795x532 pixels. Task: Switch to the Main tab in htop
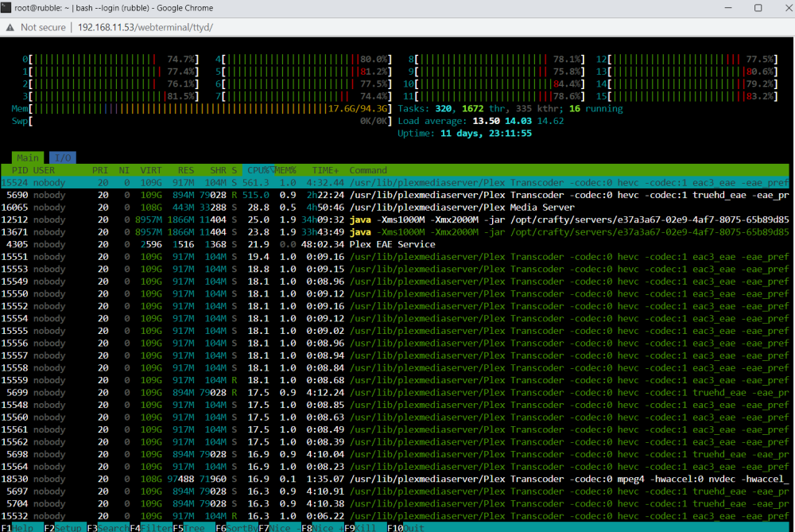pyautogui.click(x=28, y=157)
